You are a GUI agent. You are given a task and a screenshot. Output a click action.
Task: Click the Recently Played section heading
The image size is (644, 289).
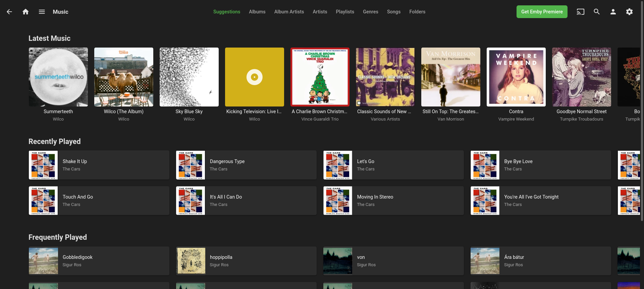[54, 142]
